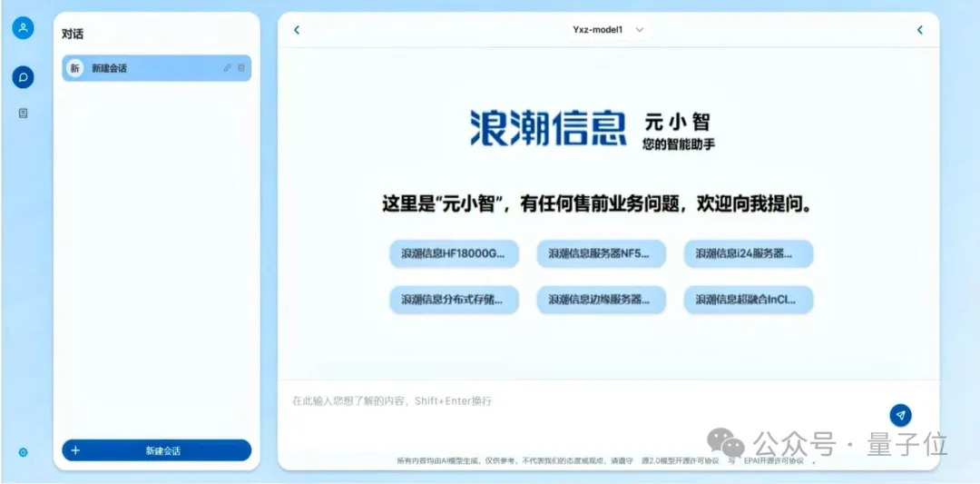Rename 新建会话 using the pencil icon

tap(227, 68)
